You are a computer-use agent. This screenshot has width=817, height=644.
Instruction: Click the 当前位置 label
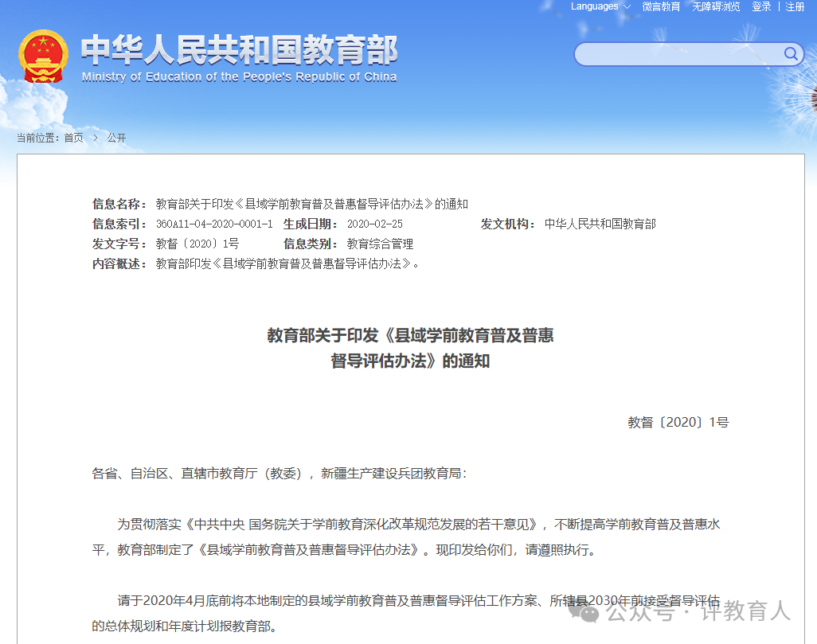click(x=38, y=138)
